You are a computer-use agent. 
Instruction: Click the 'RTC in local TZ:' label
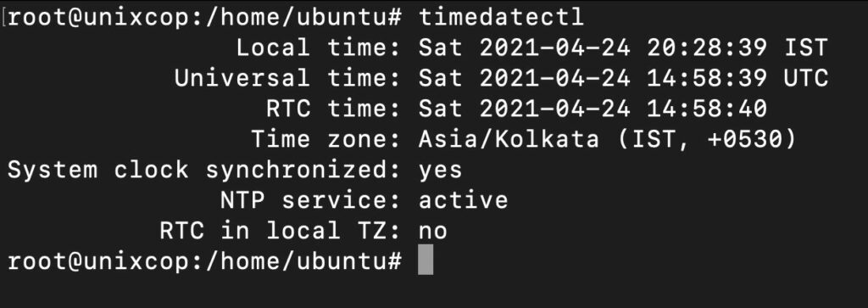pyautogui.click(x=281, y=231)
